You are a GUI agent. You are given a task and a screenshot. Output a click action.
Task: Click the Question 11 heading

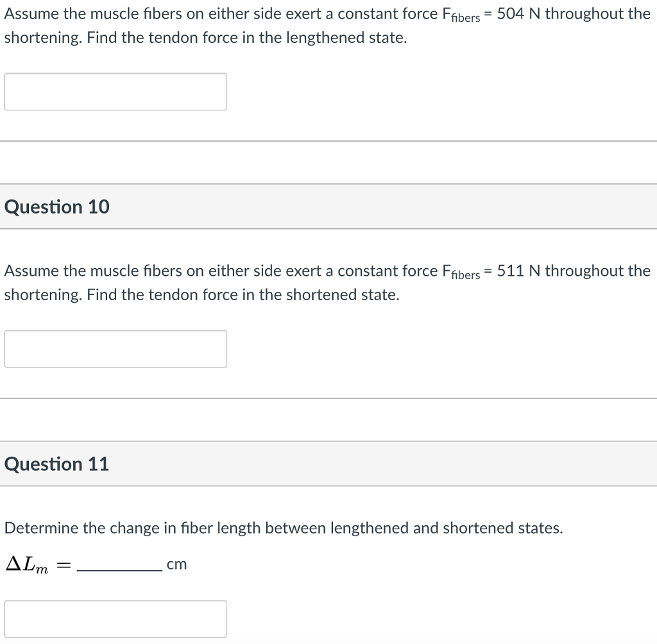[x=56, y=464]
